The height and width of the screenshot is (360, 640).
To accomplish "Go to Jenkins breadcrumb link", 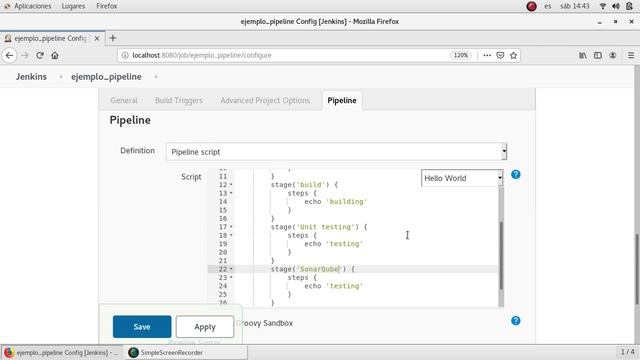I will tap(31, 77).
